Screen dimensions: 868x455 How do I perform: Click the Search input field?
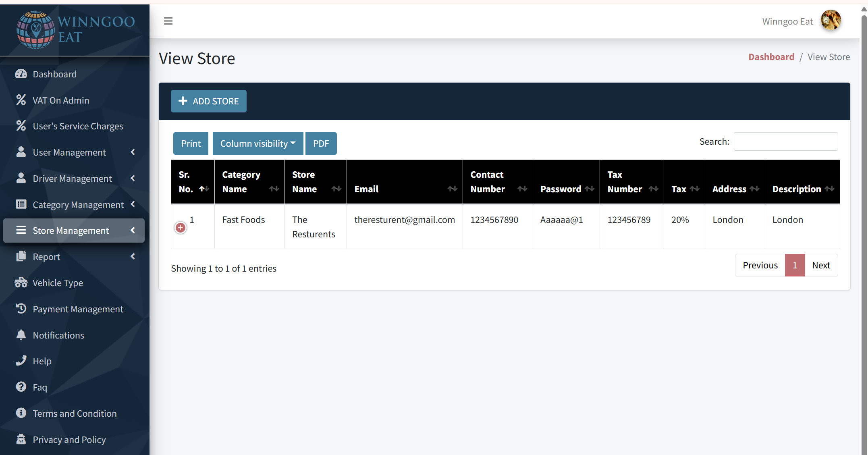click(x=785, y=141)
